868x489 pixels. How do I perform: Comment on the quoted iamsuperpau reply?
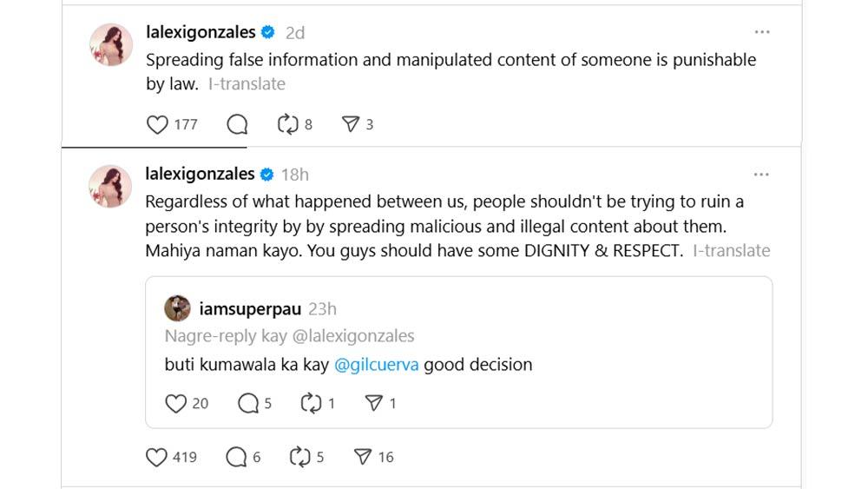pyautogui.click(x=248, y=403)
